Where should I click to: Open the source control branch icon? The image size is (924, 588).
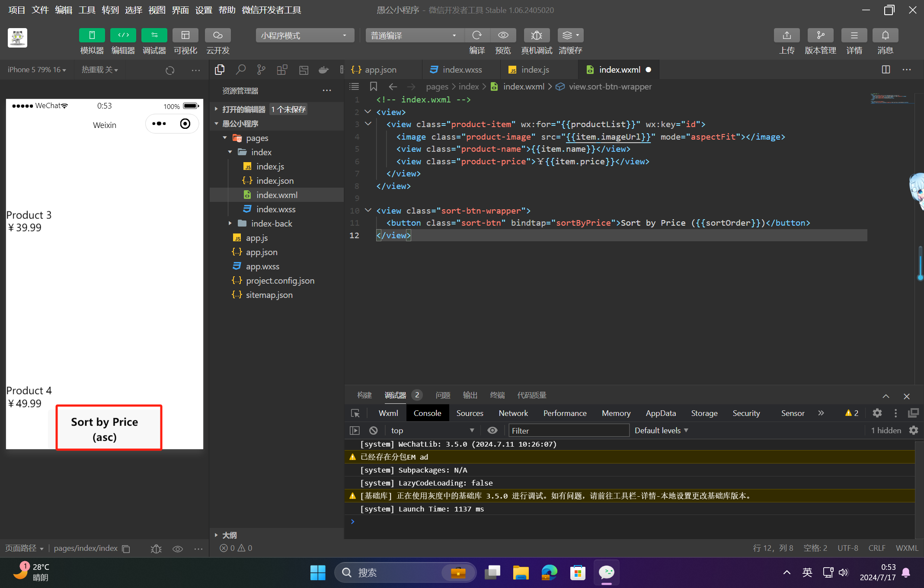point(261,70)
